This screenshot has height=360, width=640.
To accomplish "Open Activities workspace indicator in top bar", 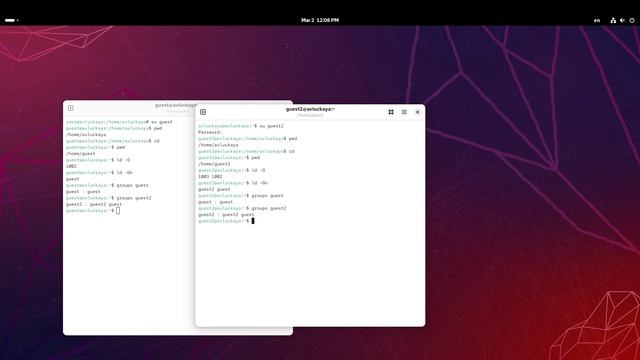I will [11, 20].
